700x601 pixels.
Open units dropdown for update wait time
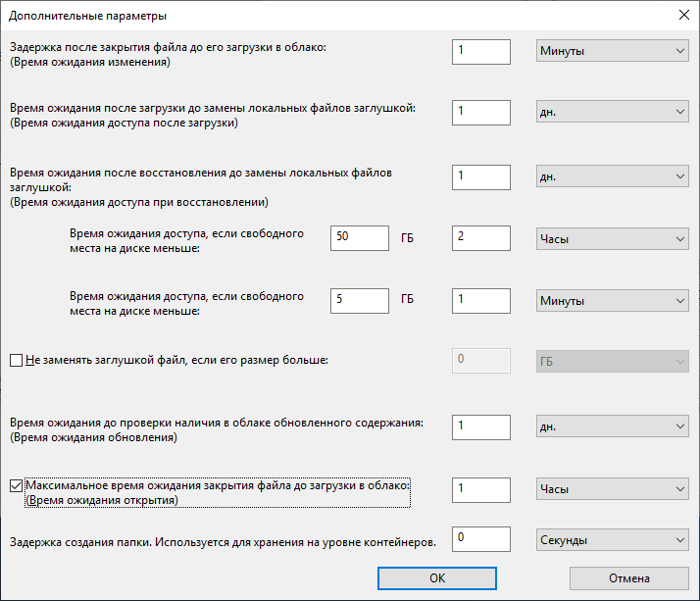point(613,427)
